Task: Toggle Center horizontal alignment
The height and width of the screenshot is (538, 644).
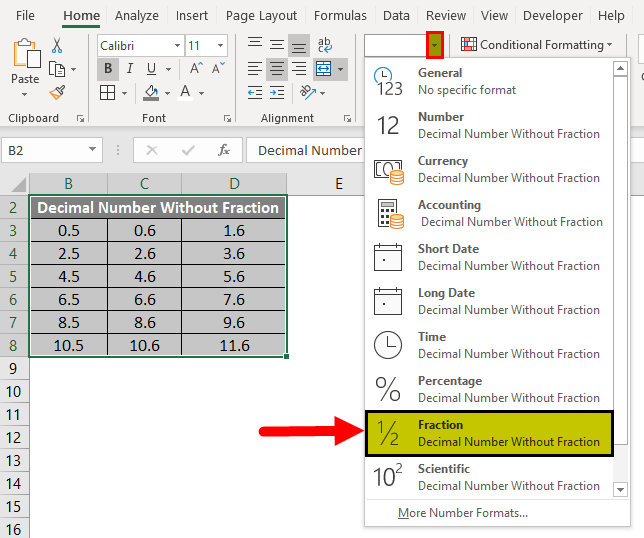Action: (x=277, y=69)
